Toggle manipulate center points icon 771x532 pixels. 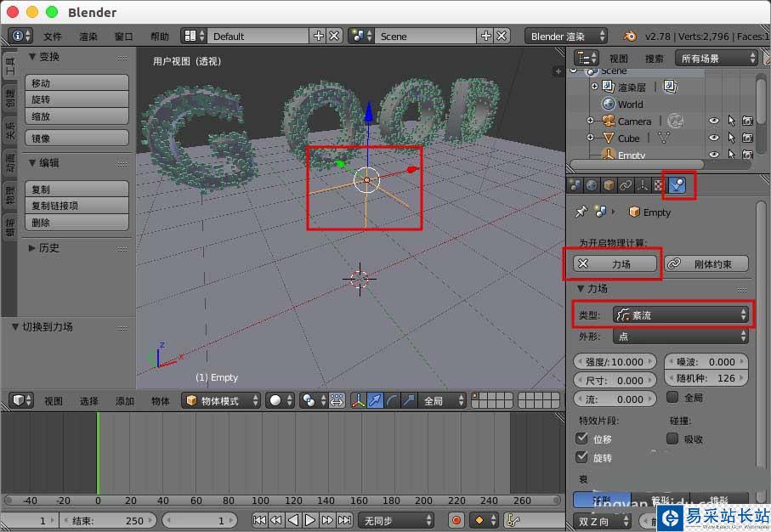coord(337,401)
